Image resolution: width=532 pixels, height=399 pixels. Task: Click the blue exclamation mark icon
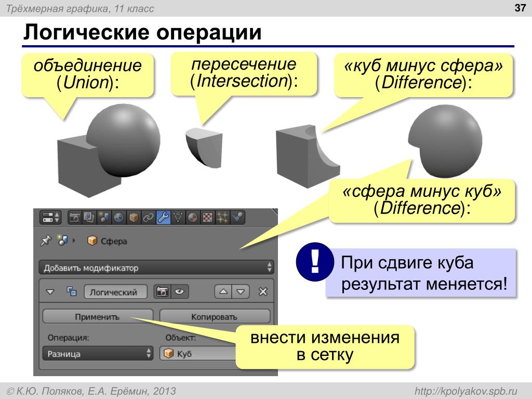click(314, 262)
